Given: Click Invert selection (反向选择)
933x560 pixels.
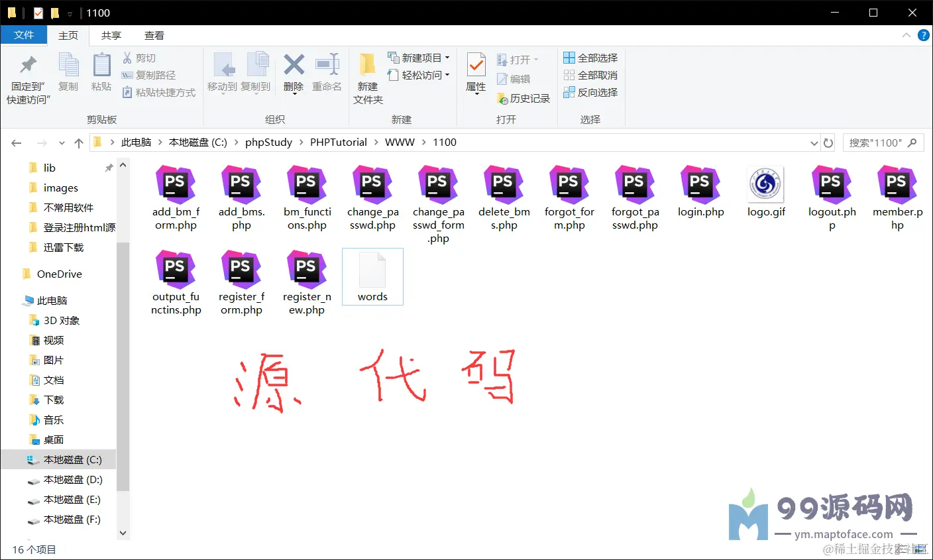Looking at the screenshot, I should pyautogui.click(x=590, y=92).
